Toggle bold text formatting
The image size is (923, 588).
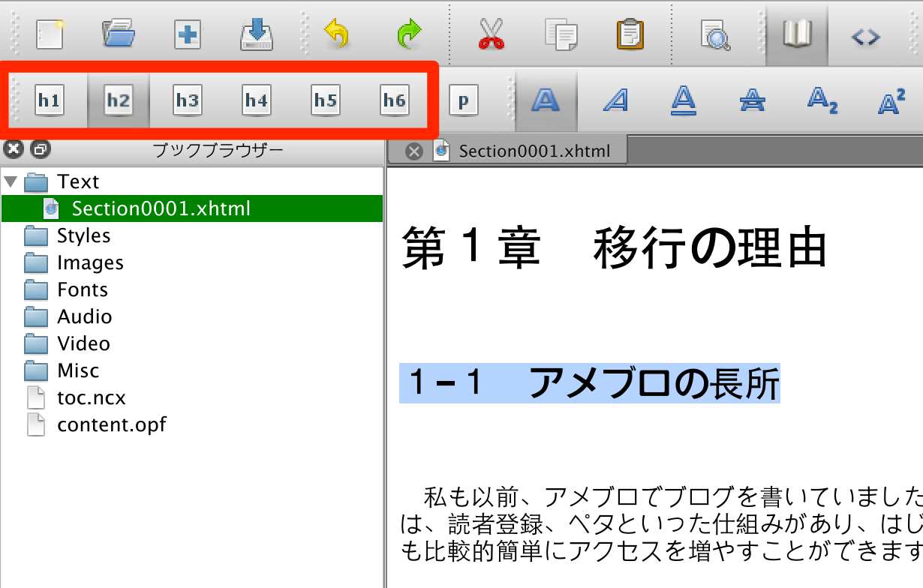pos(546,100)
